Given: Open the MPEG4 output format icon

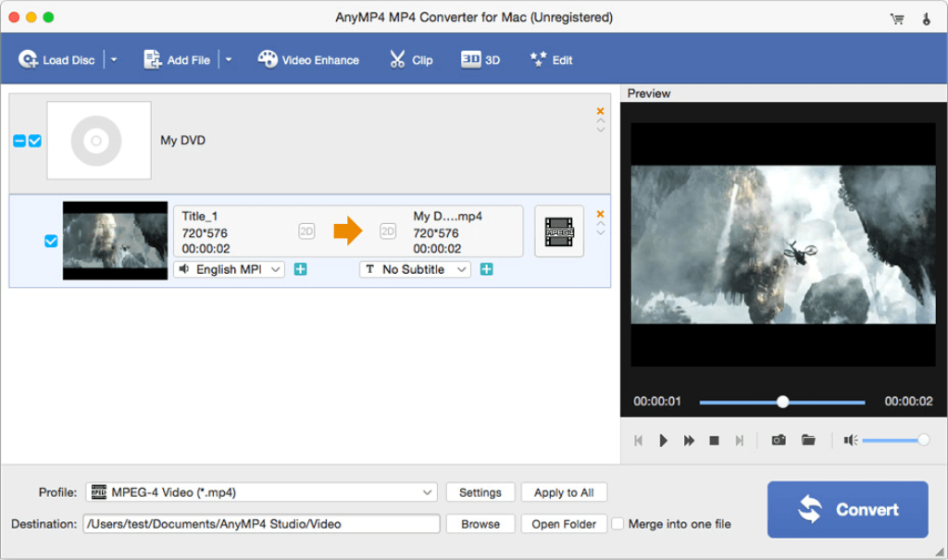Looking at the screenshot, I should click(559, 231).
